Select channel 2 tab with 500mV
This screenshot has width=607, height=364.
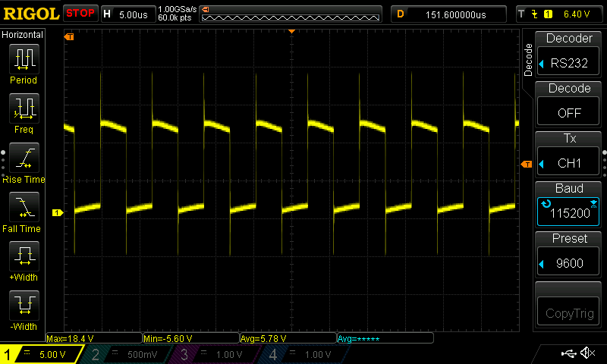tap(127, 354)
